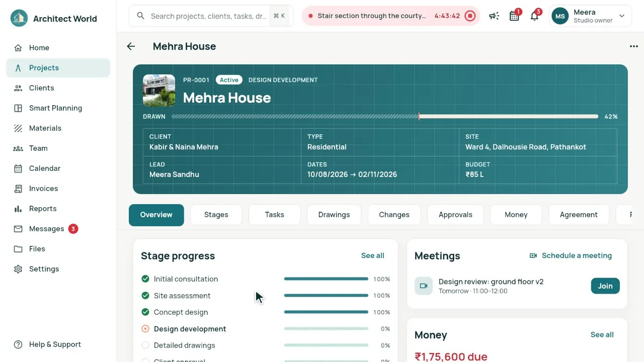644x362 pixels.
Task: Open the Reports section
Action: click(58, 209)
